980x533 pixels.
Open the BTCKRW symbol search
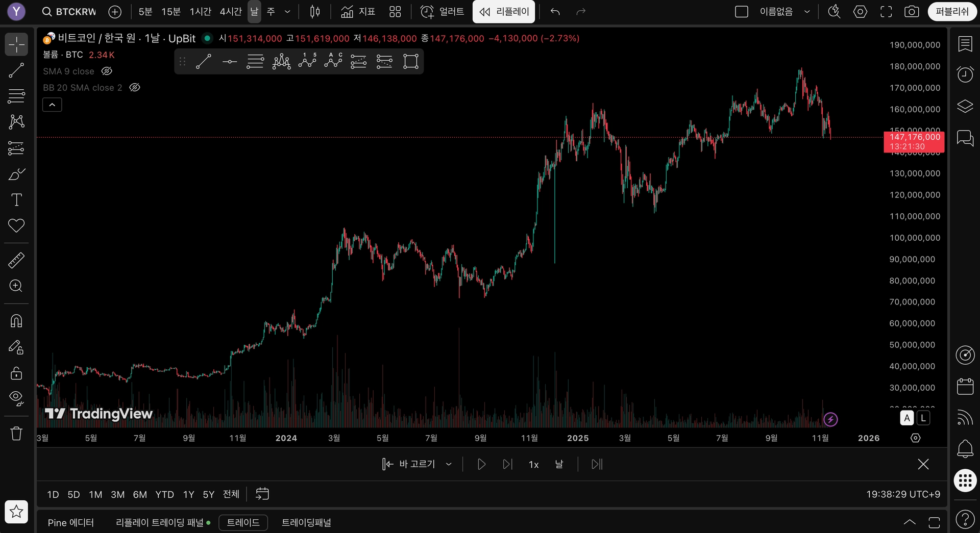[69, 12]
